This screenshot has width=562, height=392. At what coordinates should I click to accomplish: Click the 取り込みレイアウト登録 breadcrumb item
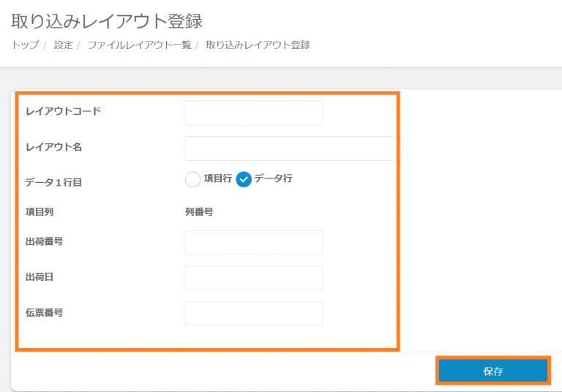(258, 45)
